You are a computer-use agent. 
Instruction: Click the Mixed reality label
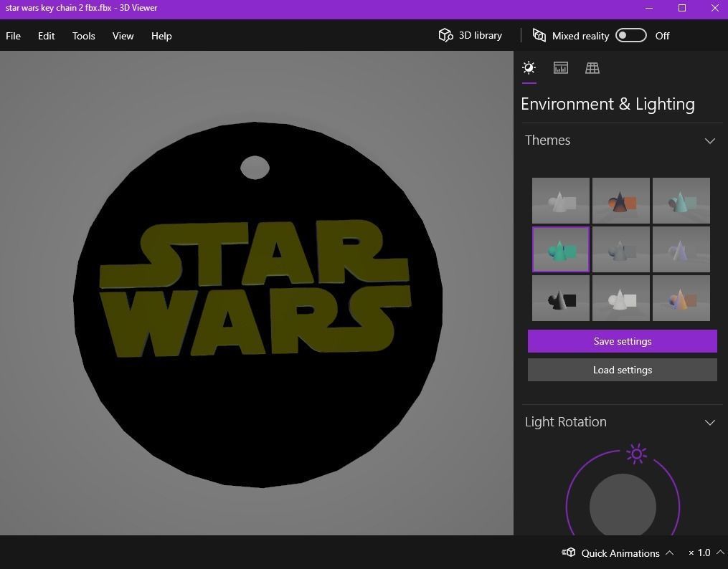pyautogui.click(x=580, y=36)
